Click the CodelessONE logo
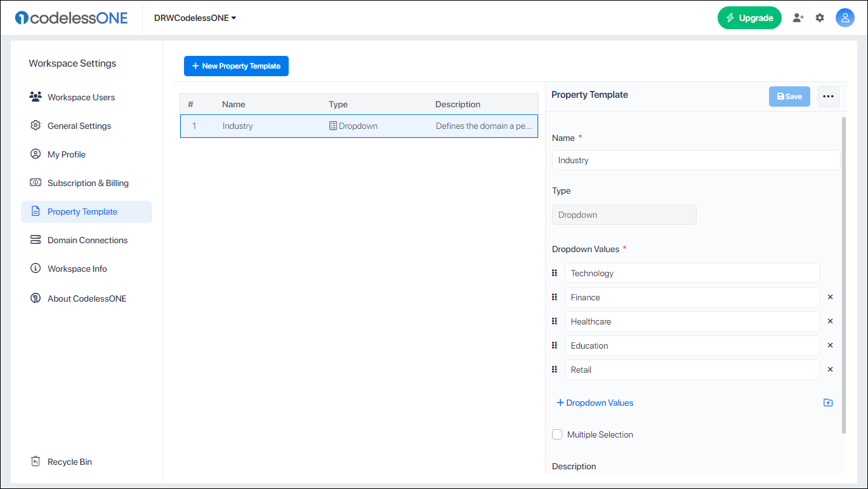The width and height of the screenshot is (868, 489). [71, 18]
